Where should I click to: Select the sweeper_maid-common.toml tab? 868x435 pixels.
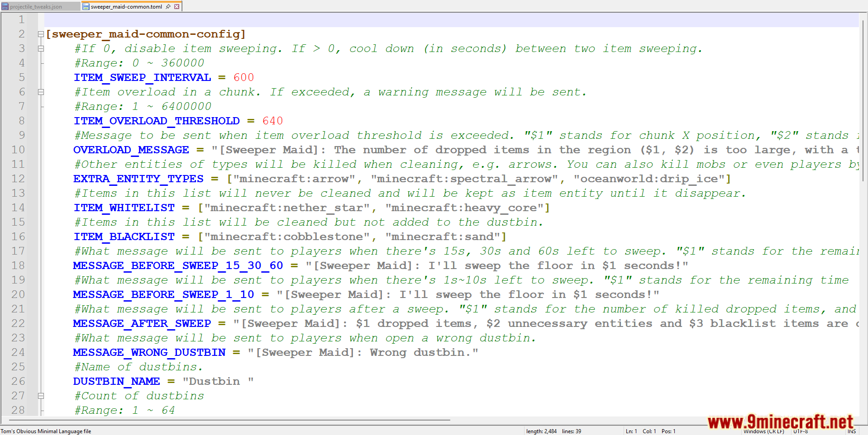coord(126,7)
